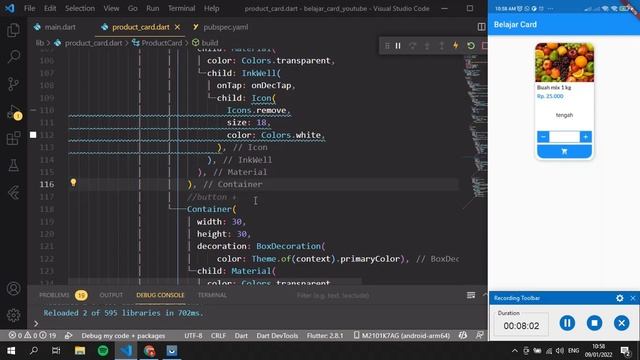The height and width of the screenshot is (360, 640).
Task: Click the Step Over debug icon
Action: point(413,46)
